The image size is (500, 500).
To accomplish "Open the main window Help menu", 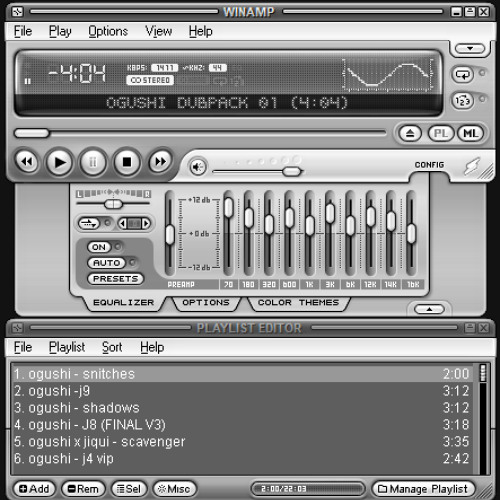I will tap(200, 31).
